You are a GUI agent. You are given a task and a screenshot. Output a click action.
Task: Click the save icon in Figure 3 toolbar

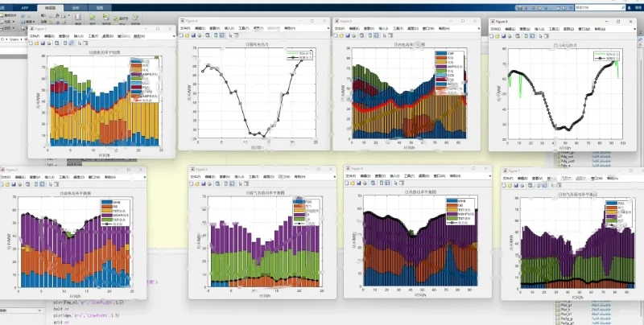pyautogui.click(x=204, y=184)
